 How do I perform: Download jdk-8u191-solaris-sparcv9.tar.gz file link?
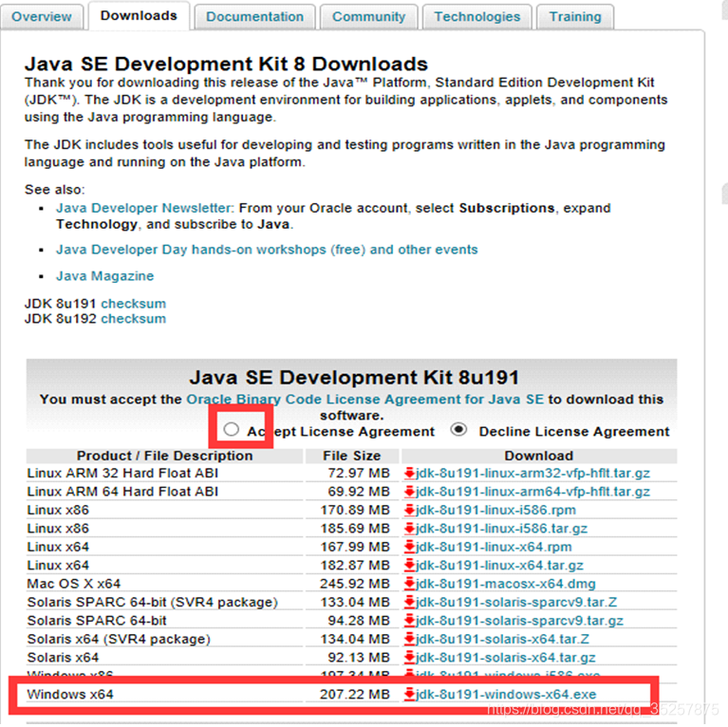(x=519, y=621)
